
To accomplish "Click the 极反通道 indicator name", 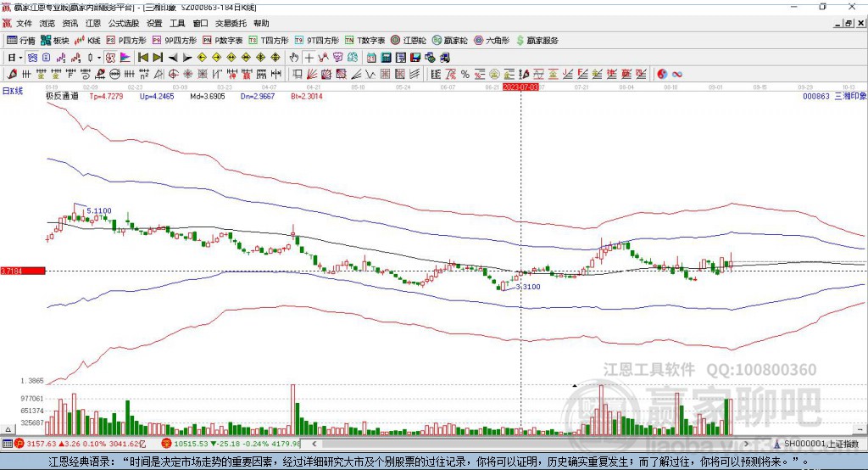I will pyautogui.click(x=62, y=96).
